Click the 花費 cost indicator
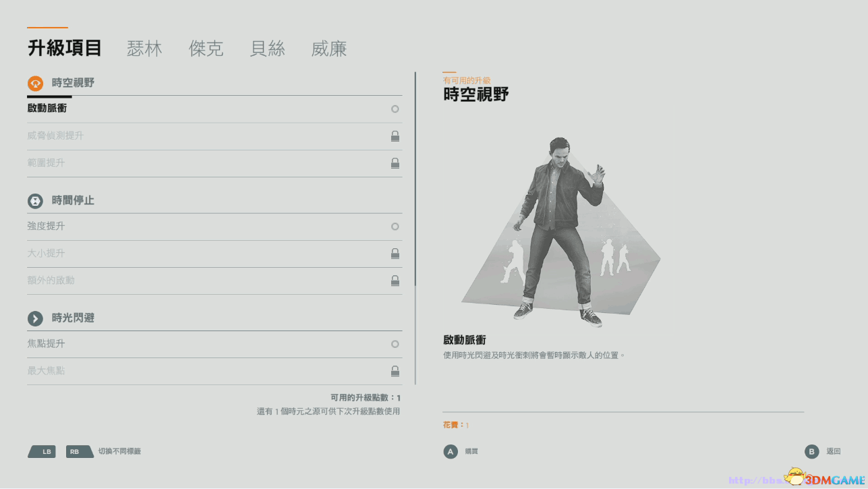868x489 pixels. [456, 426]
